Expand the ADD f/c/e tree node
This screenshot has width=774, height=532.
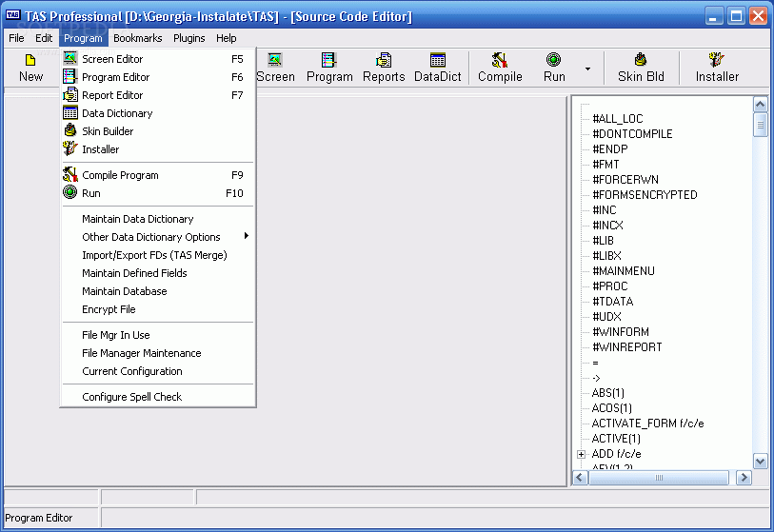point(581,454)
